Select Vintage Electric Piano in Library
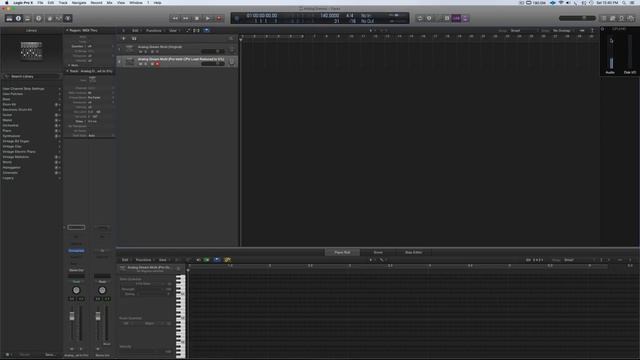The width and height of the screenshot is (640, 360). click(31, 151)
